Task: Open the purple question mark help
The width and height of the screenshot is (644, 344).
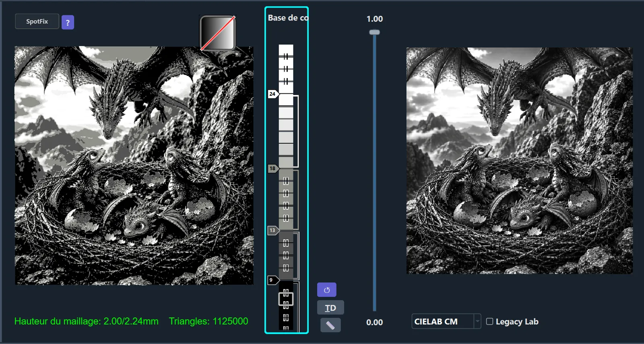Action: [x=68, y=23]
